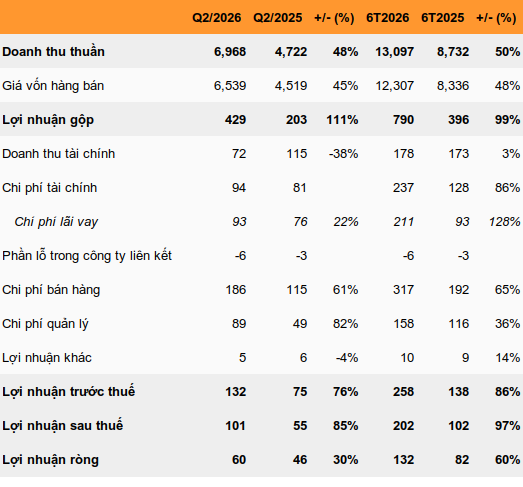The width and height of the screenshot is (523, 487).
Task: Click the Lợi nhuận gộp row label
Action: coord(48,120)
